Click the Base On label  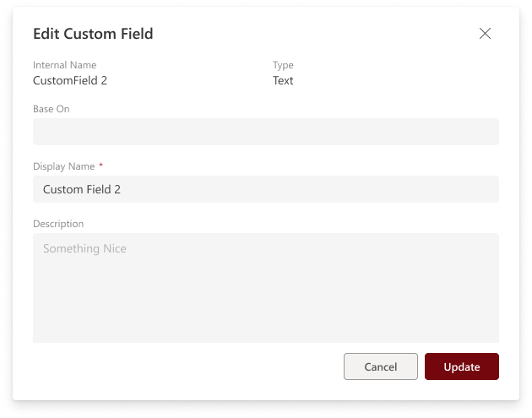point(51,109)
